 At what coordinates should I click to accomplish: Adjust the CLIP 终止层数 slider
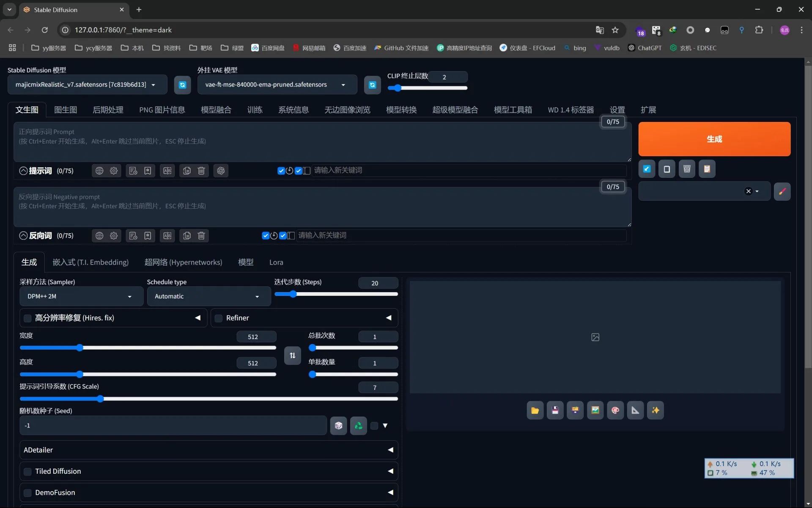click(428, 88)
